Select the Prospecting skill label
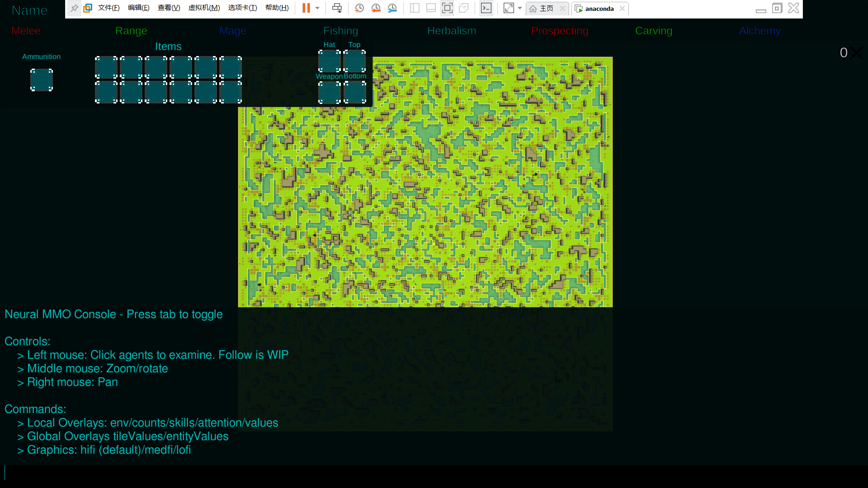Viewport: 868px width, 488px height. click(x=560, y=31)
